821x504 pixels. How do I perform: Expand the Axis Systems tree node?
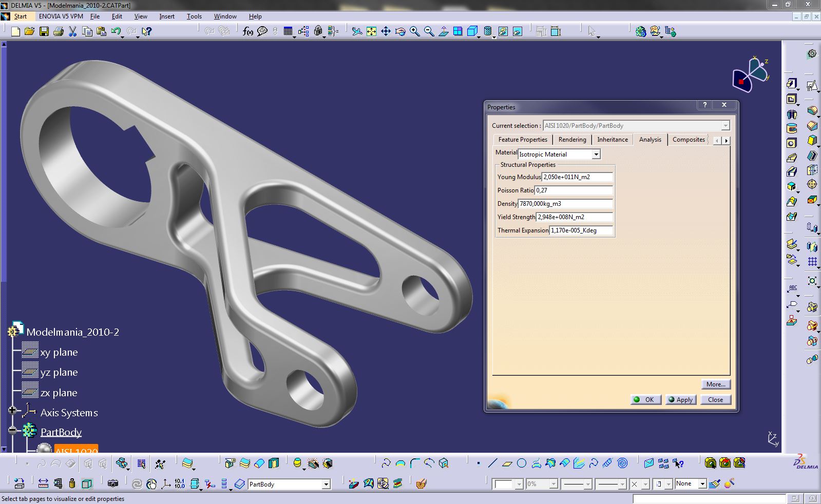(x=12, y=411)
